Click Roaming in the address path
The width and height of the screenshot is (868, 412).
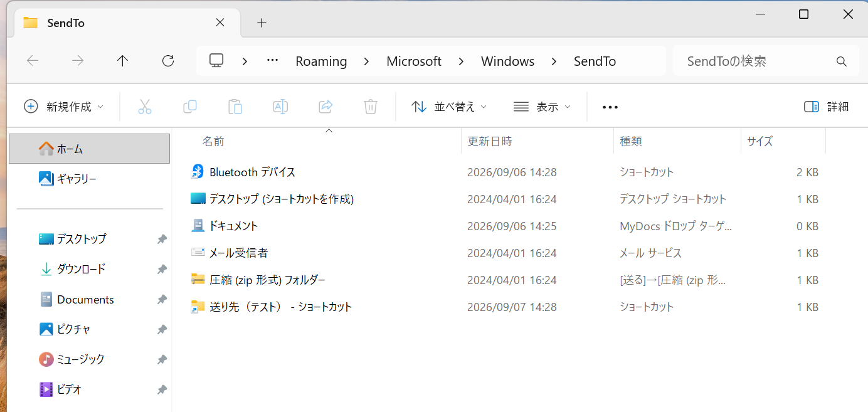click(x=321, y=61)
